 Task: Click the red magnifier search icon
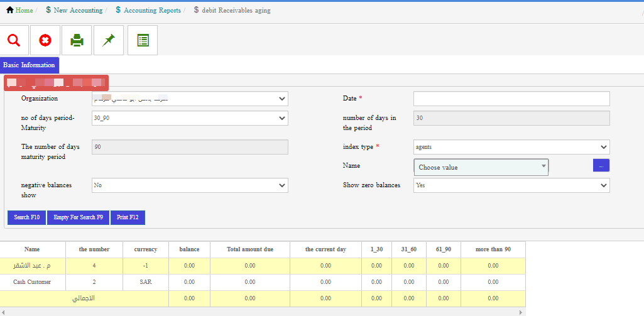point(14,40)
